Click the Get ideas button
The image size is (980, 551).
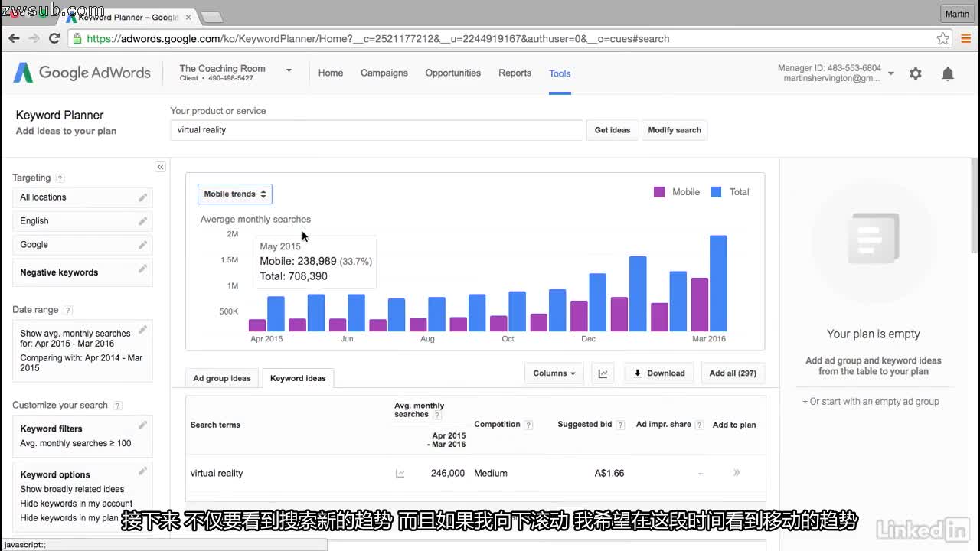point(612,130)
